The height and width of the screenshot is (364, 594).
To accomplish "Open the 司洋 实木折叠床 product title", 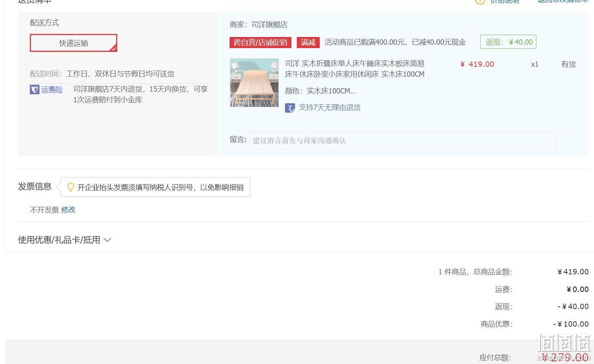I will click(354, 69).
